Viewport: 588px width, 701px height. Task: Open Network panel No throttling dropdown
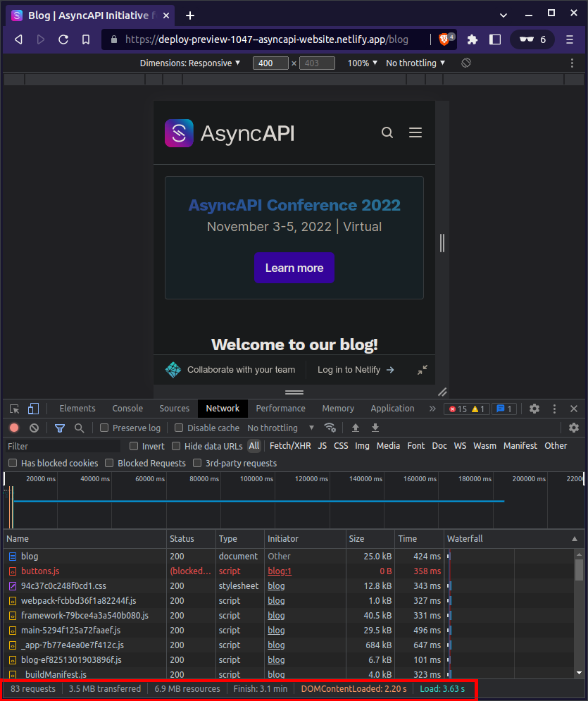[x=280, y=428]
